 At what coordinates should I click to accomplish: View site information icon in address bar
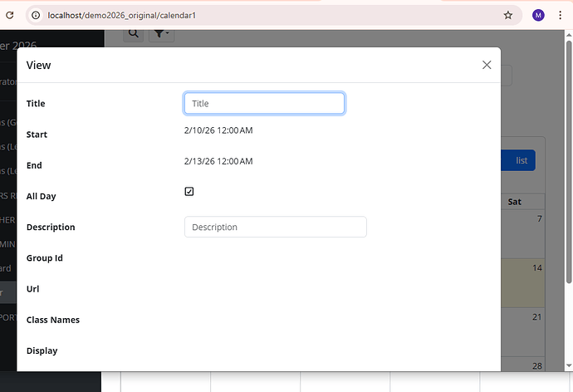pos(36,15)
